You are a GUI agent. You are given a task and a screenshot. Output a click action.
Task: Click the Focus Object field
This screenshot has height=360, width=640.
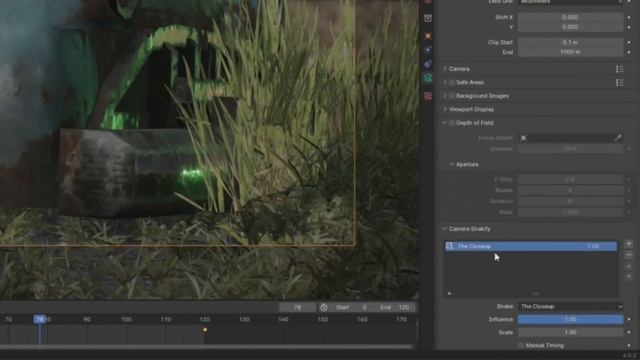pos(571,138)
